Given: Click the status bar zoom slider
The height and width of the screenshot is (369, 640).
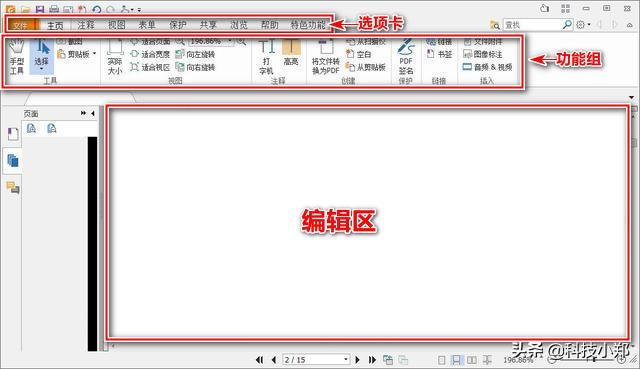Looking at the screenshot, I should [x=587, y=360].
